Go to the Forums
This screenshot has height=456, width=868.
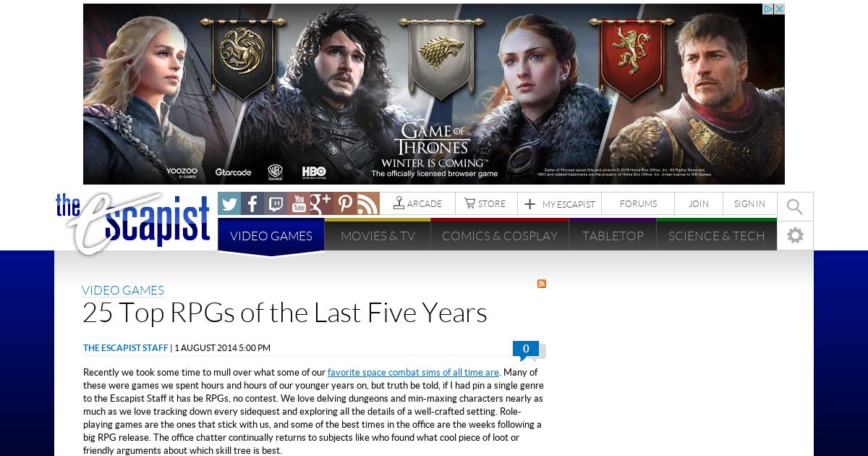pyautogui.click(x=638, y=203)
